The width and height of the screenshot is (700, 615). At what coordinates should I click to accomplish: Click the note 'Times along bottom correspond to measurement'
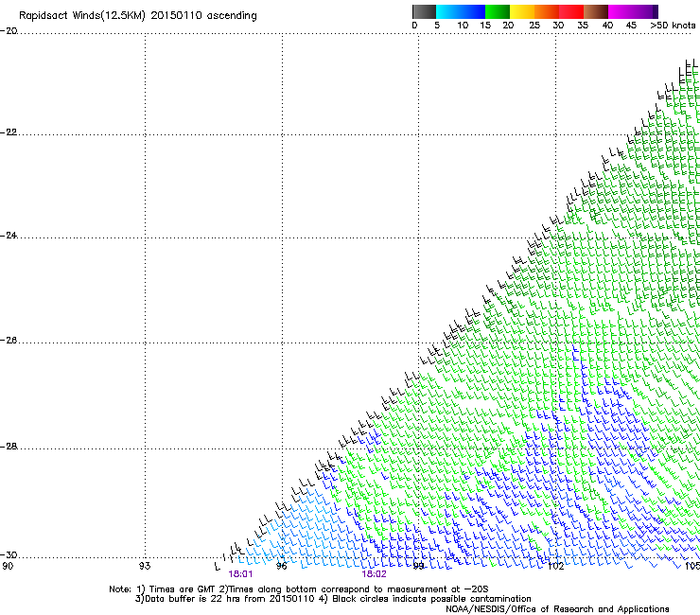[x=340, y=589]
